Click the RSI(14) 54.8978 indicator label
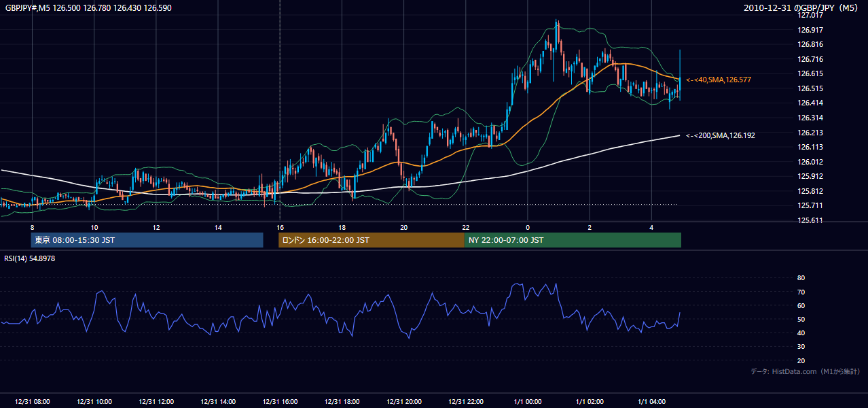Viewport: 868px width, 408px height. (x=30, y=258)
